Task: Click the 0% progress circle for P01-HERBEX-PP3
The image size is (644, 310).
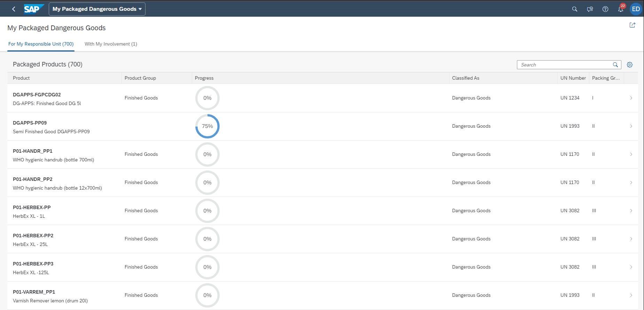Action: click(207, 267)
